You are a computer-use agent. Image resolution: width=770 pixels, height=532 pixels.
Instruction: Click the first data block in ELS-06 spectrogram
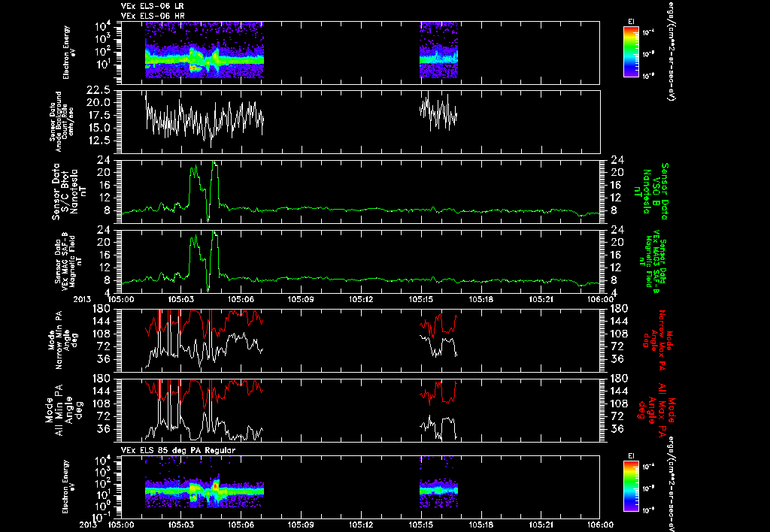click(205, 50)
